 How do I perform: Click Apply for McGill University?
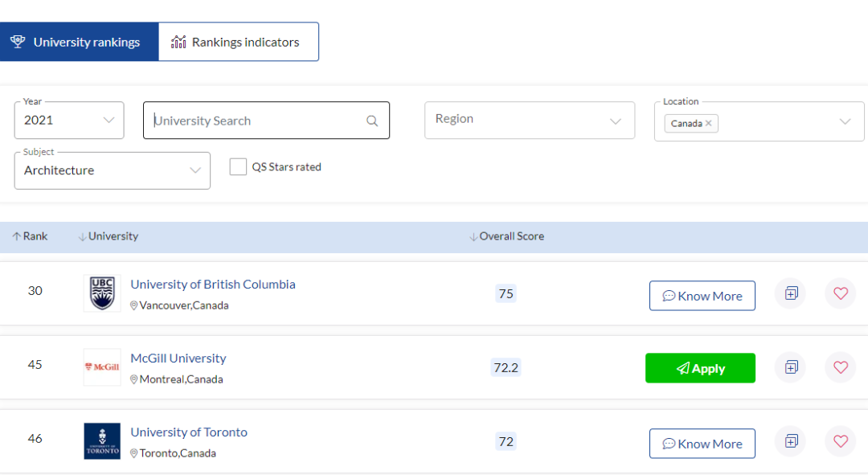700,368
